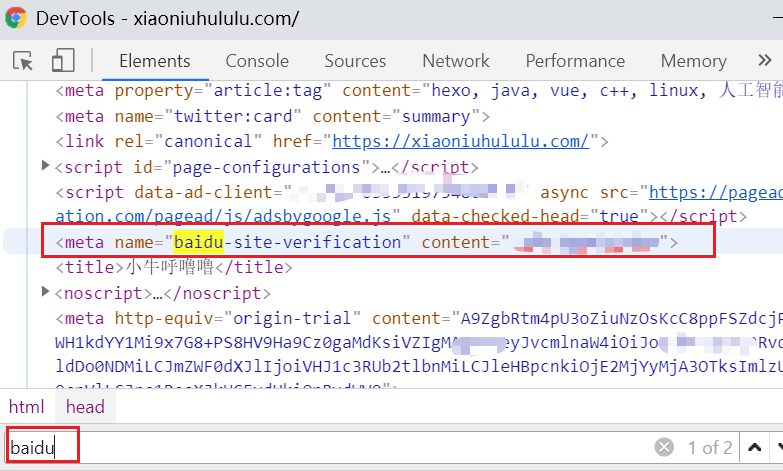Toggle the device toolbar icon
The width and height of the screenshot is (783, 471).
point(63,61)
